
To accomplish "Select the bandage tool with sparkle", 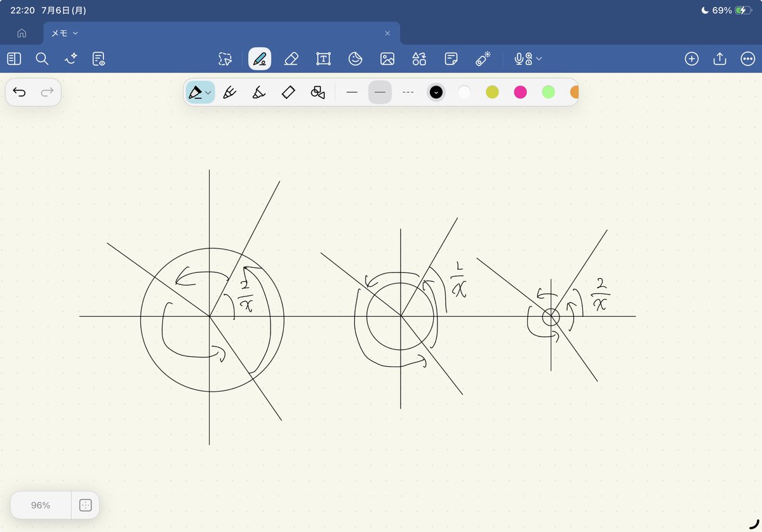I will (484, 58).
